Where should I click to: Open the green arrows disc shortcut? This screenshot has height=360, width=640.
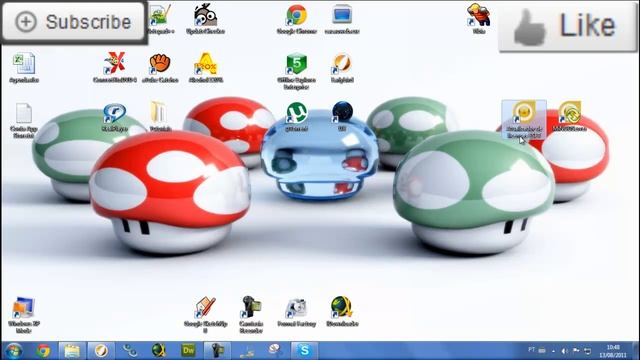point(570,116)
